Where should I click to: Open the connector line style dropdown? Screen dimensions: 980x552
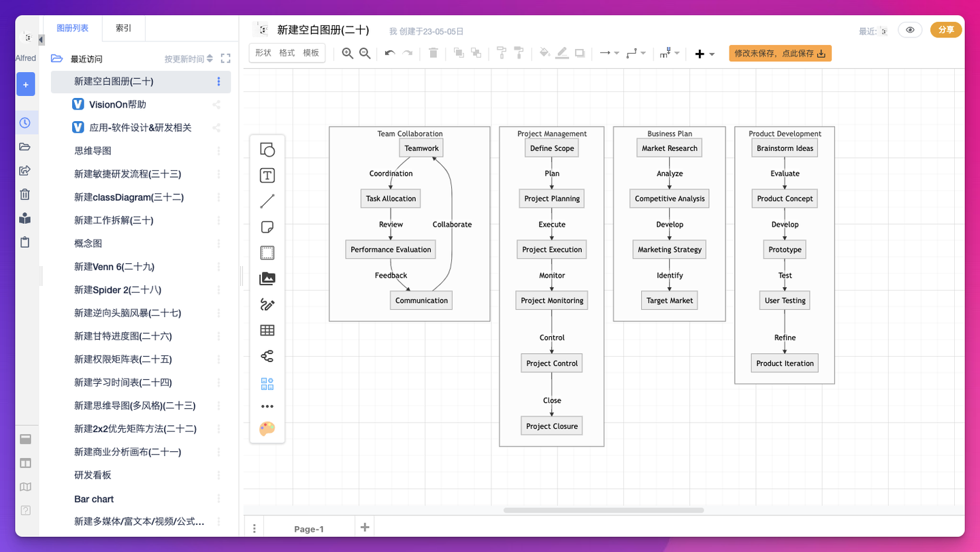pyautogui.click(x=636, y=52)
